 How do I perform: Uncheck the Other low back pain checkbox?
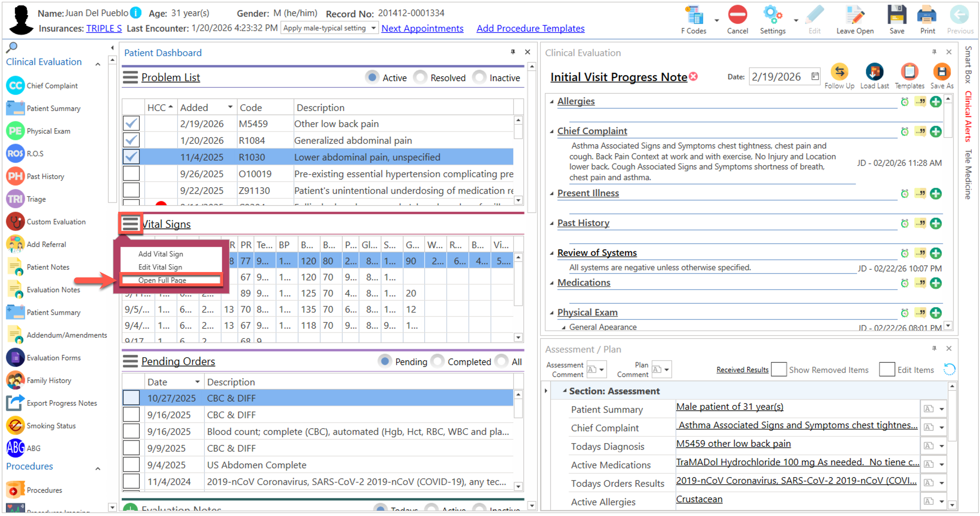tap(131, 123)
